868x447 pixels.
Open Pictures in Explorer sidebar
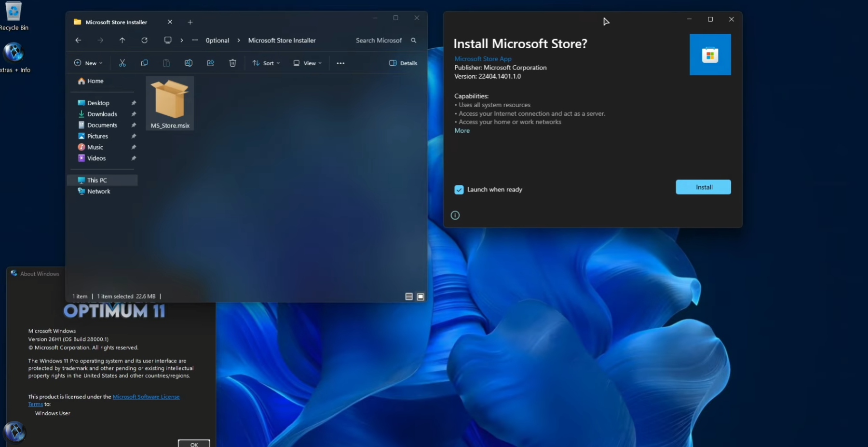point(98,137)
